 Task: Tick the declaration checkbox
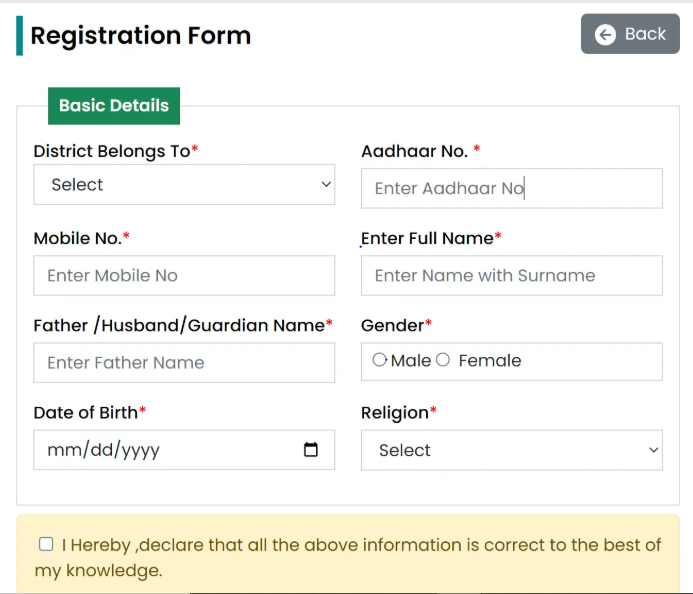(x=46, y=544)
